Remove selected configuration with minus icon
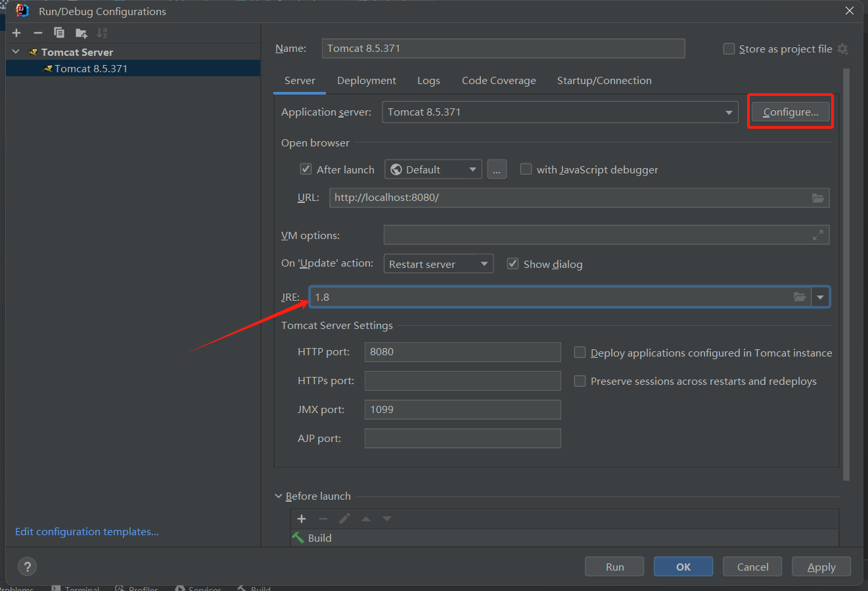 click(x=38, y=33)
